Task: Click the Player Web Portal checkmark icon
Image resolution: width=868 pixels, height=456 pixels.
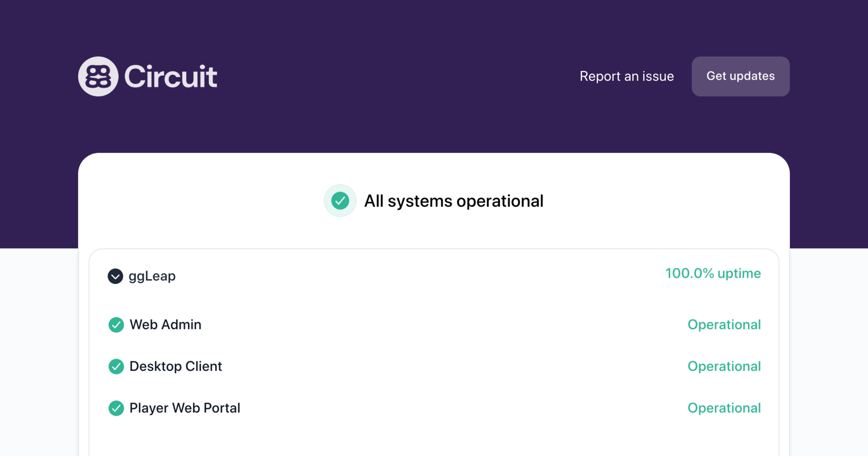Action: pos(116,408)
